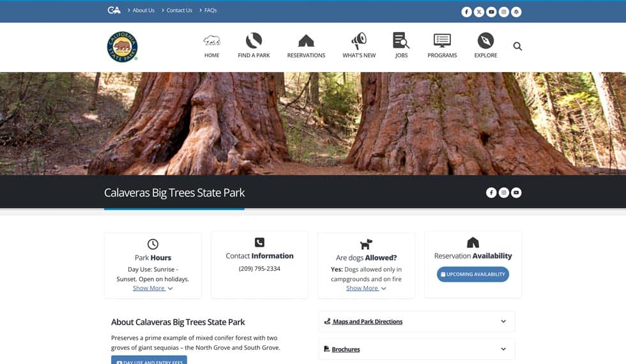Select JOBS menu label
626x364 pixels.
pos(401,56)
